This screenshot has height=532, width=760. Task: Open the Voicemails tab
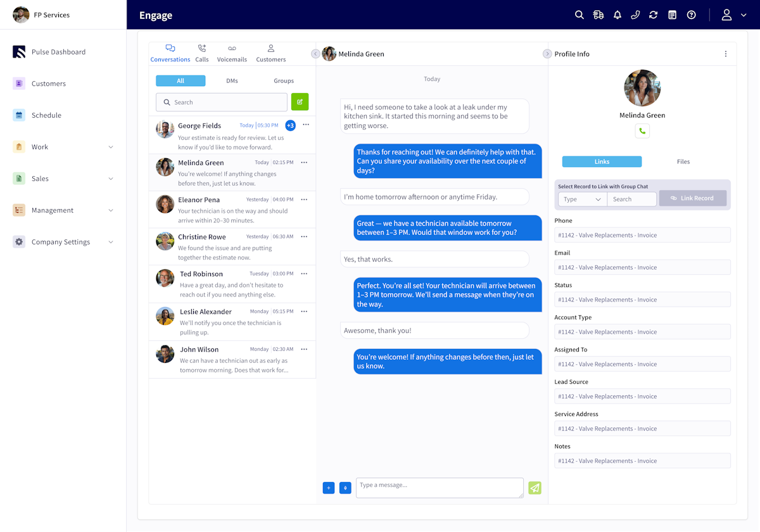(x=232, y=53)
